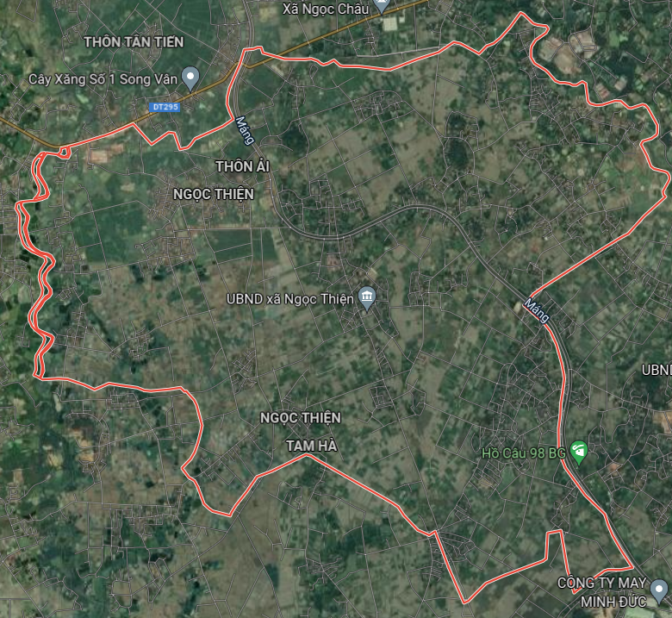Select the THÔN ẢI label

point(243,166)
